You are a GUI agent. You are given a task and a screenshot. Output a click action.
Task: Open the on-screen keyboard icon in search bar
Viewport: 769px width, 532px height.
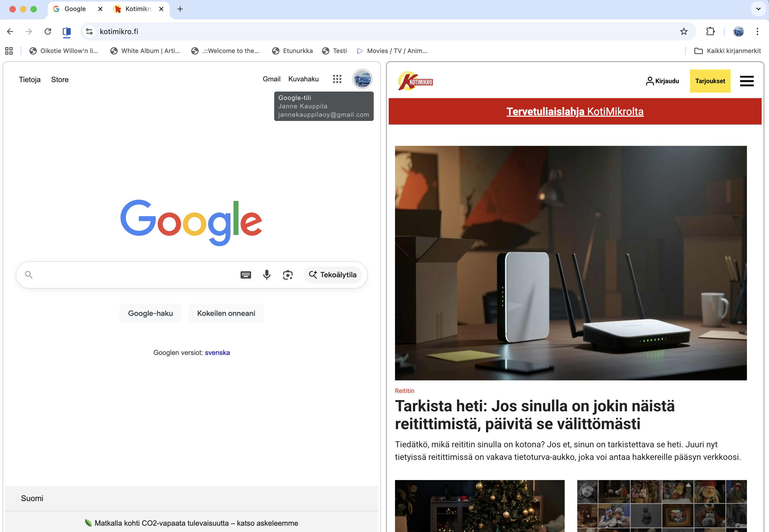point(246,274)
